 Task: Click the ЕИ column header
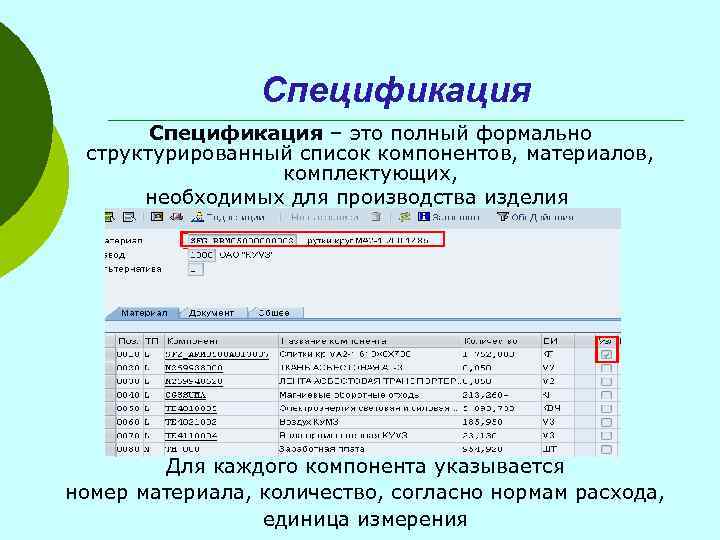557,341
